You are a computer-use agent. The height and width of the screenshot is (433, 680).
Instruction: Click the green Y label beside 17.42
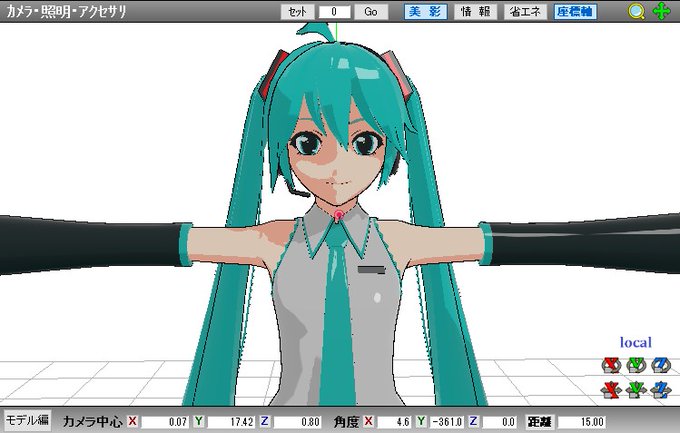pyautogui.click(x=199, y=421)
